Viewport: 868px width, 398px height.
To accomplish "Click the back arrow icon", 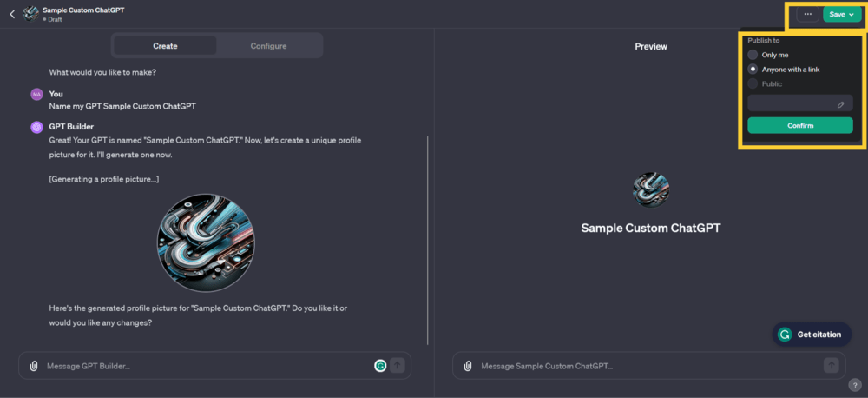I will pos(11,14).
